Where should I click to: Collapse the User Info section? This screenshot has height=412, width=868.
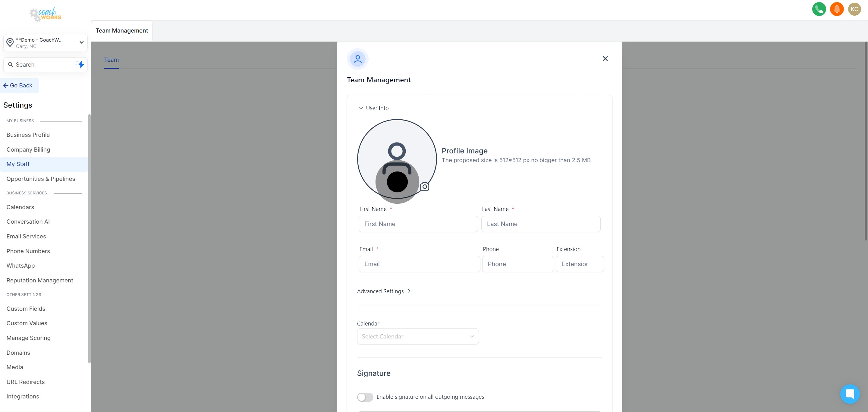pos(373,108)
